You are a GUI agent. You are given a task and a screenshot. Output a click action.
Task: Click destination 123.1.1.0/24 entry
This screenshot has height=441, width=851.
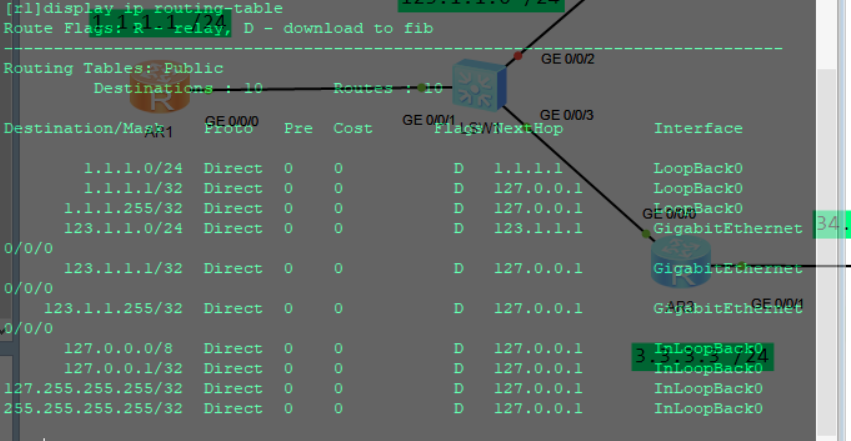click(x=123, y=229)
